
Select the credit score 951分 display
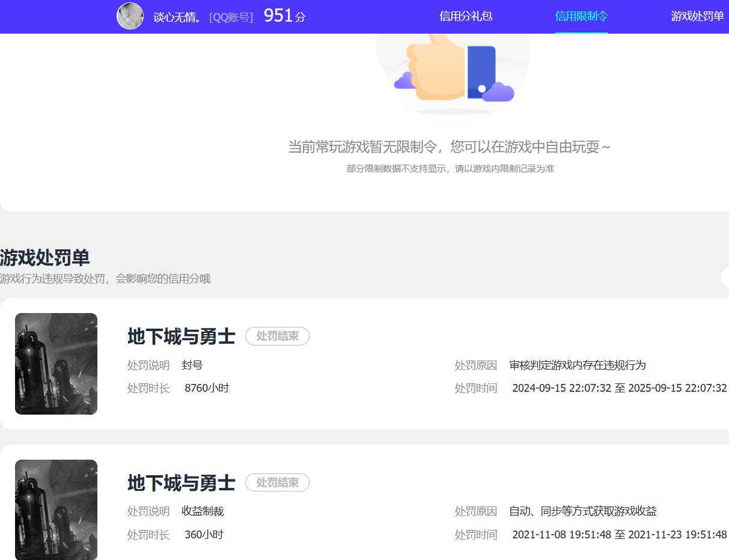tap(282, 16)
